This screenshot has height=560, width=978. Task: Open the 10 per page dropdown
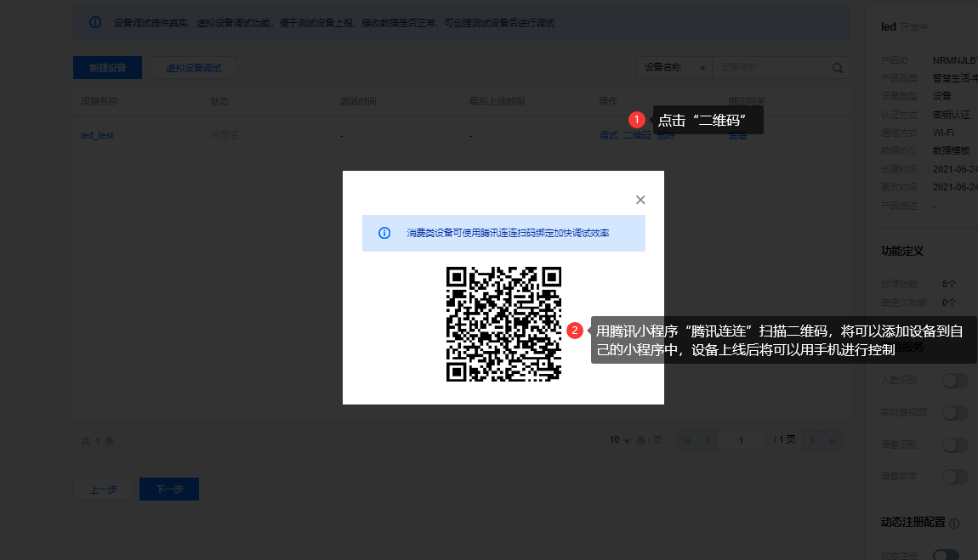[x=619, y=440]
